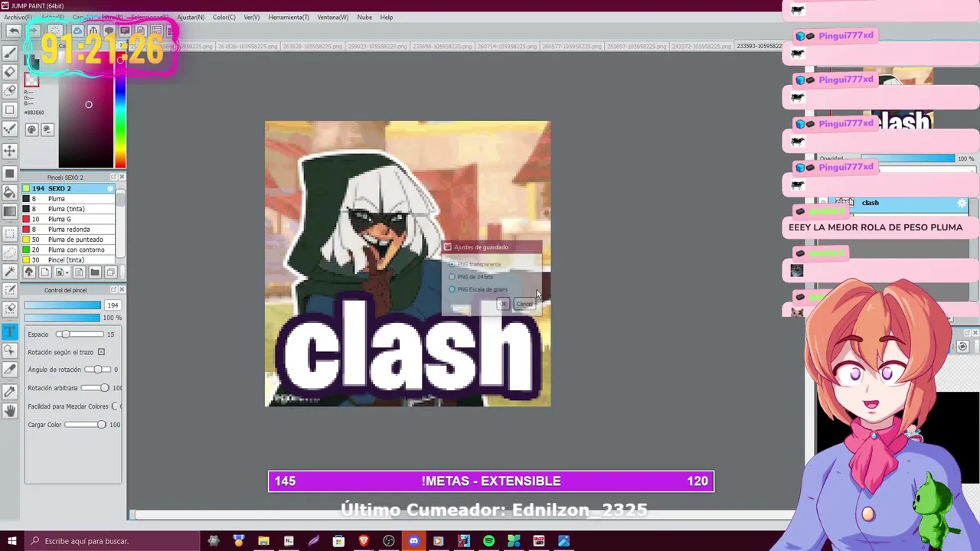Select the Pluma con contorno brush
980x551 pixels.
pos(69,249)
